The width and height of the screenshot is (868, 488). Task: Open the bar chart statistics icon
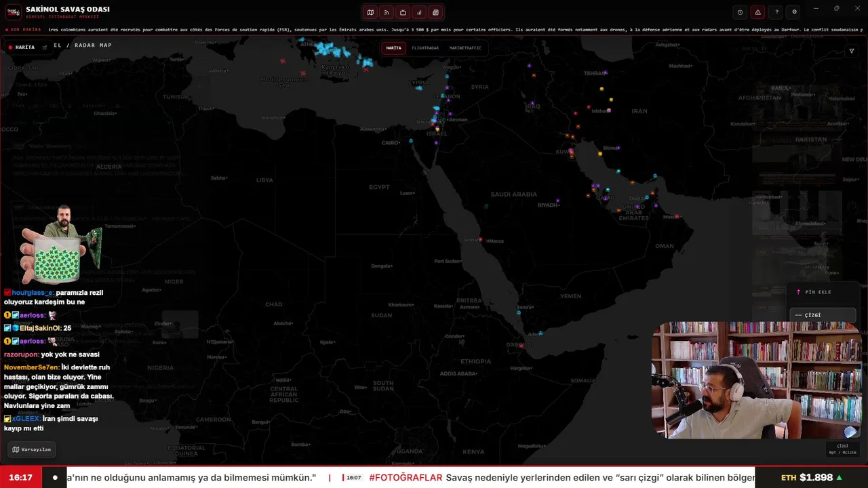[419, 12]
